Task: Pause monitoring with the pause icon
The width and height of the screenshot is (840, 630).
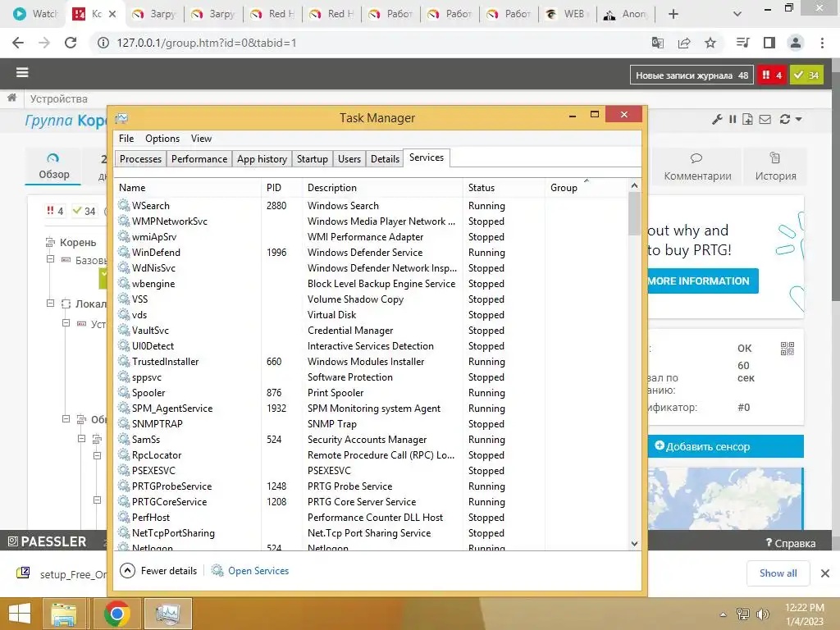Action: pos(733,119)
